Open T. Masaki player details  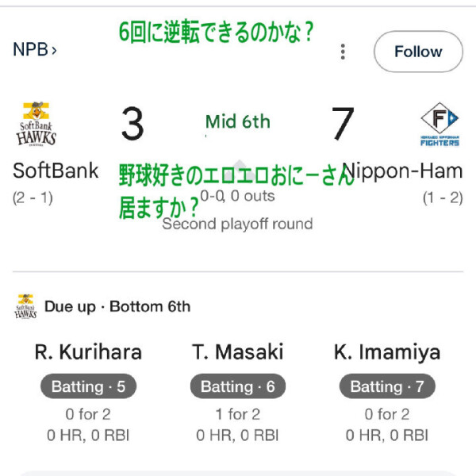tap(237, 351)
